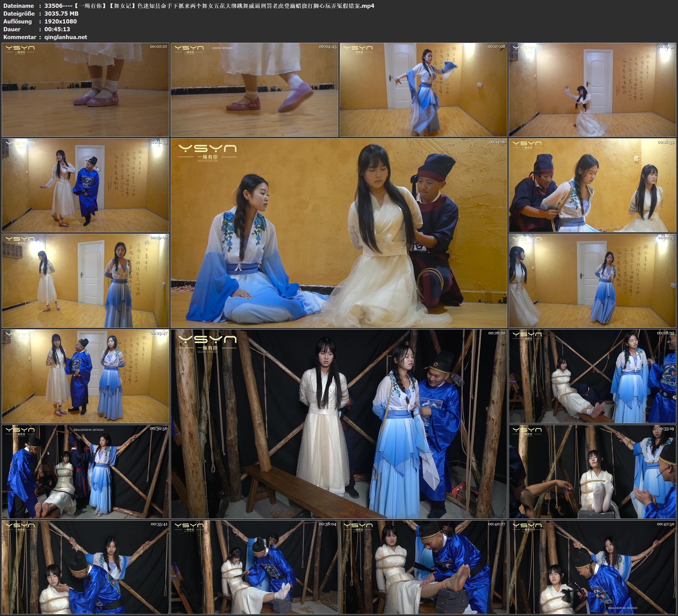Select the frame timestamped 00:19:02

point(85,280)
